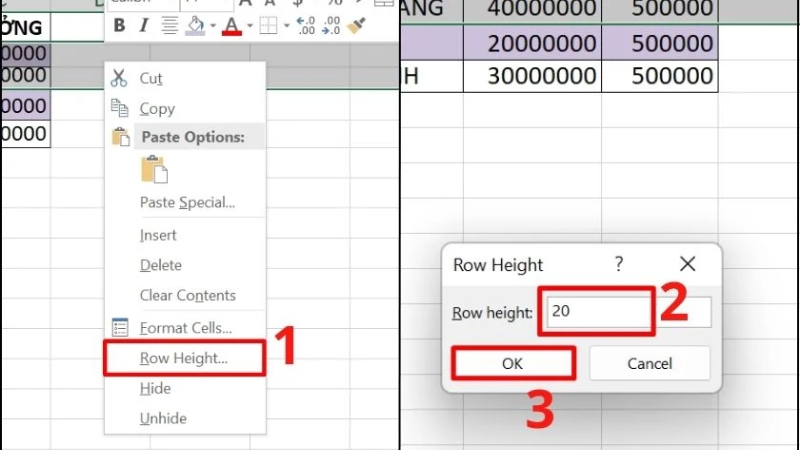Image resolution: width=800 pixels, height=450 pixels.
Task: Select the cell with letter H
Action: coord(432,76)
